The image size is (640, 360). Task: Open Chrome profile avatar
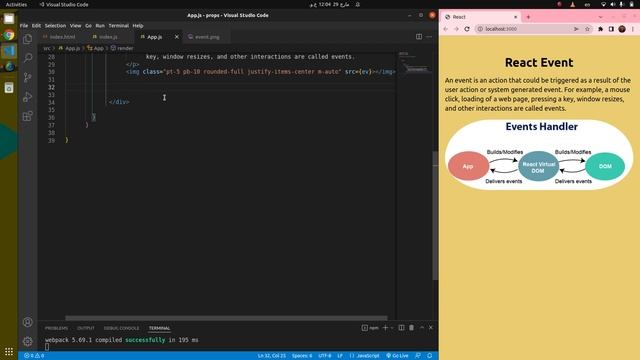pos(622,29)
